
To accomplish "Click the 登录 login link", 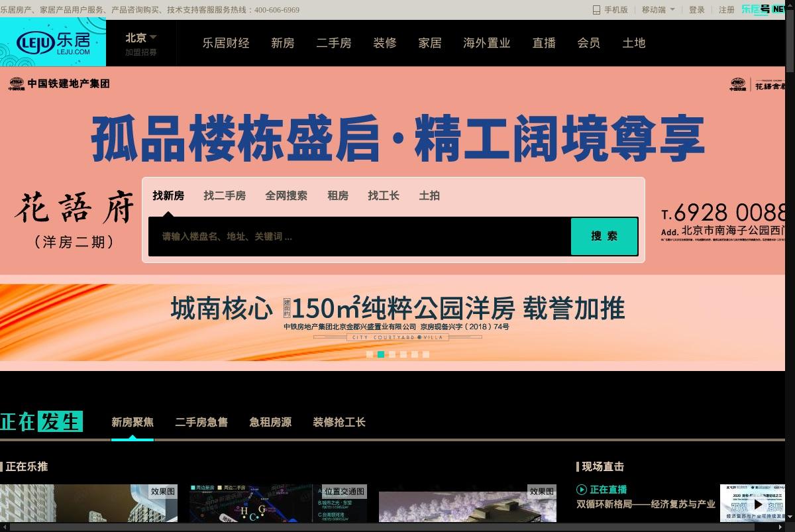I will tap(697, 10).
